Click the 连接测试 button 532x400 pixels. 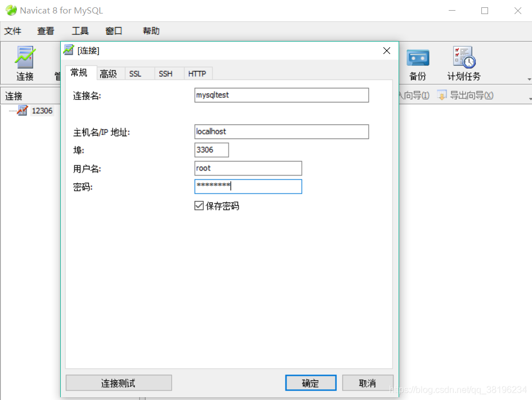tap(119, 383)
